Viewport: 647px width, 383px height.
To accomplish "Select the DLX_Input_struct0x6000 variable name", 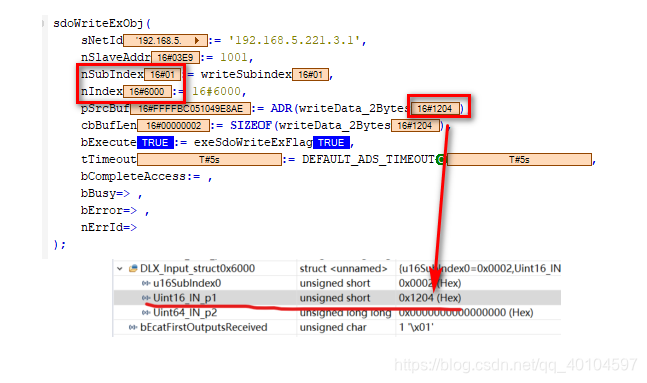I will (x=198, y=269).
